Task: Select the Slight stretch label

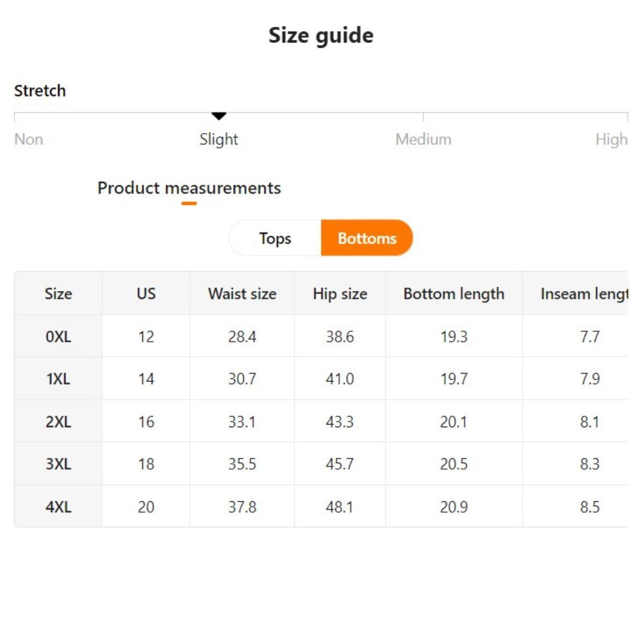Action: click(218, 140)
